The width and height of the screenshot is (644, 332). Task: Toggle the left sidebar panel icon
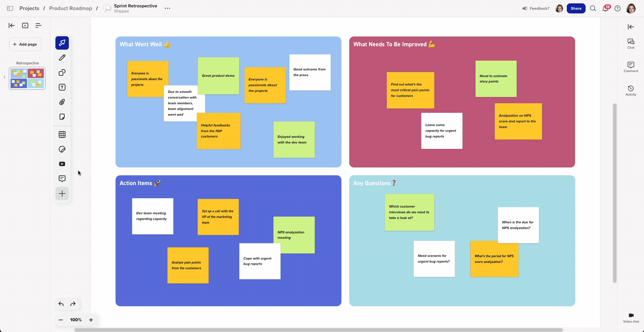click(x=10, y=8)
